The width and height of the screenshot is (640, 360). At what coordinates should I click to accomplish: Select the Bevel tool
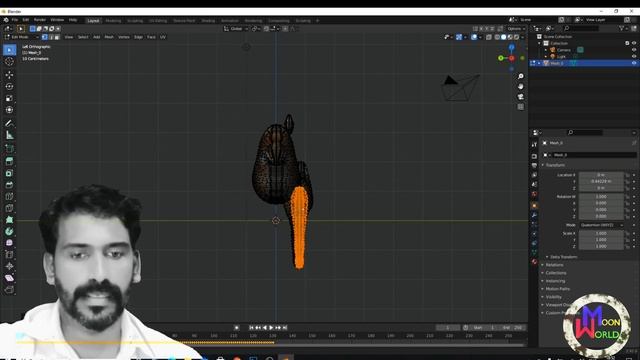[9, 185]
